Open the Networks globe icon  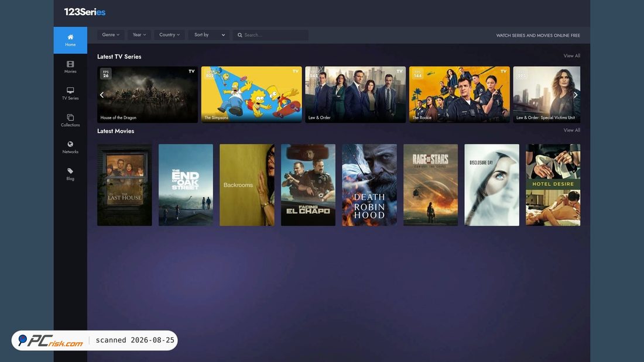[70, 144]
